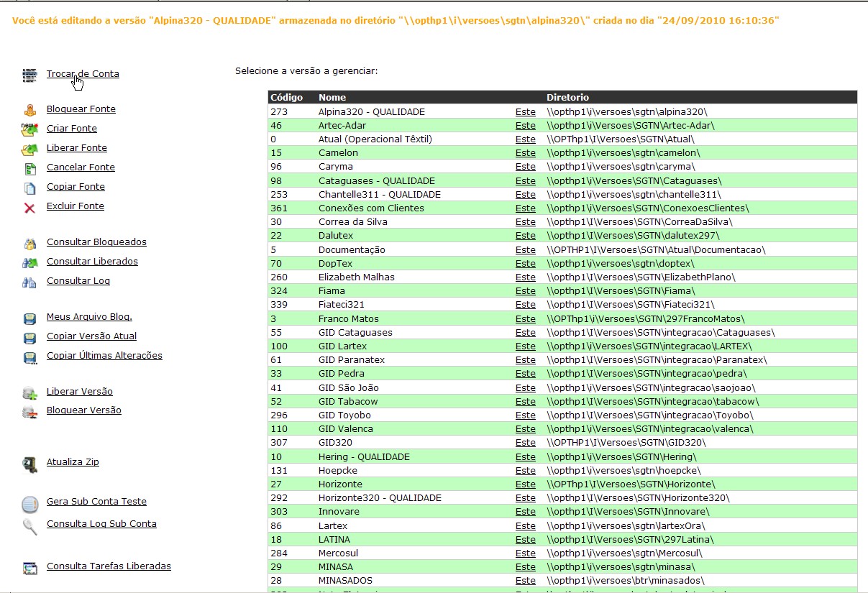Screen dimensions: 868x593
Task: Click the Criar Fonte new-folder icon
Action: [29, 129]
